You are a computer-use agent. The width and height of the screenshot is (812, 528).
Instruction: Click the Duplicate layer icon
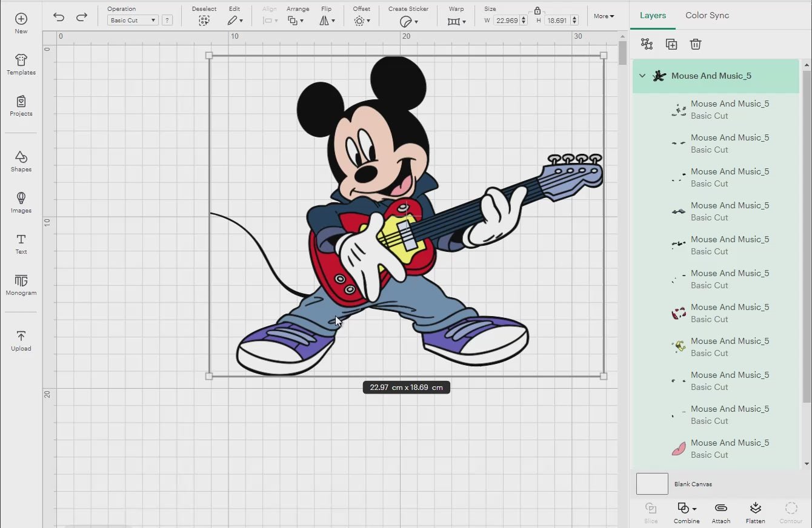pyautogui.click(x=671, y=44)
